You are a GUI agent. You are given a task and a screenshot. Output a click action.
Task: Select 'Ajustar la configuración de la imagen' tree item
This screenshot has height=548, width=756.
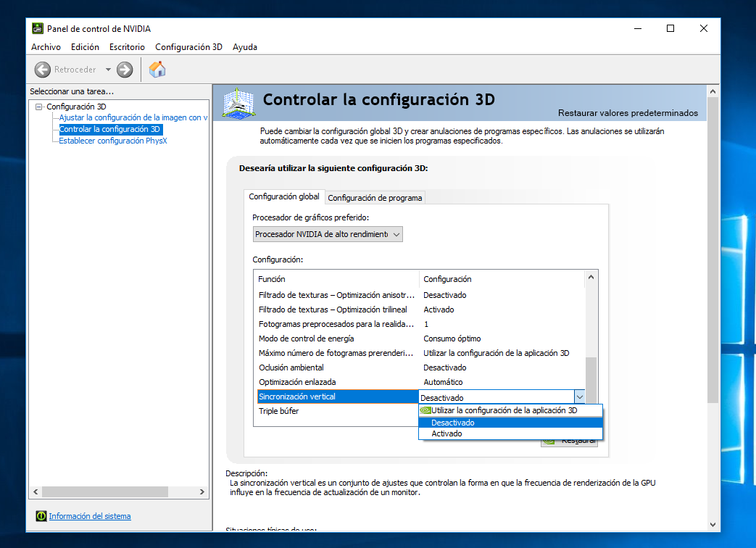click(x=133, y=117)
